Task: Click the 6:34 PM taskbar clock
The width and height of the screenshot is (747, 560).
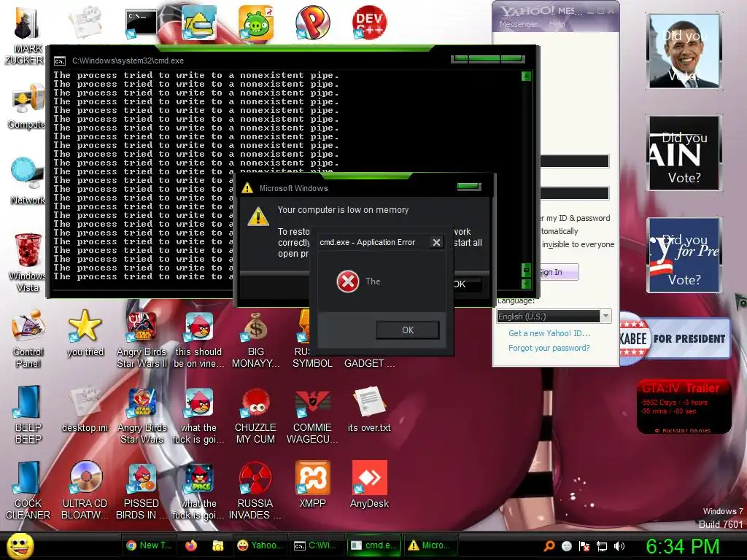Action: click(x=682, y=546)
